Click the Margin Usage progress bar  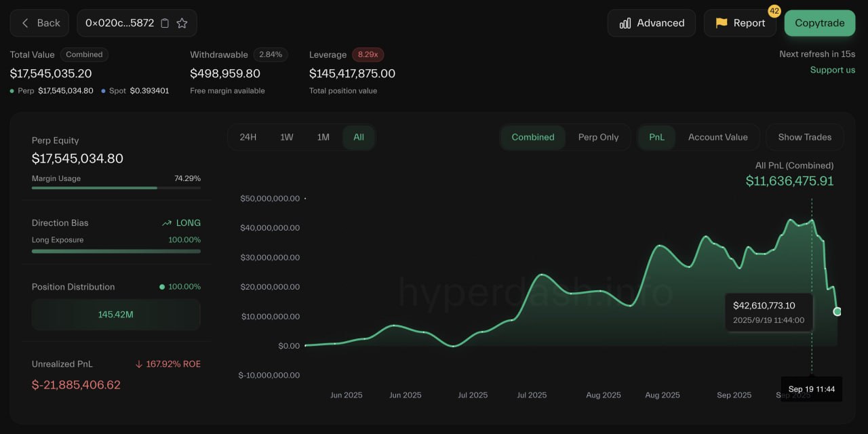[116, 188]
